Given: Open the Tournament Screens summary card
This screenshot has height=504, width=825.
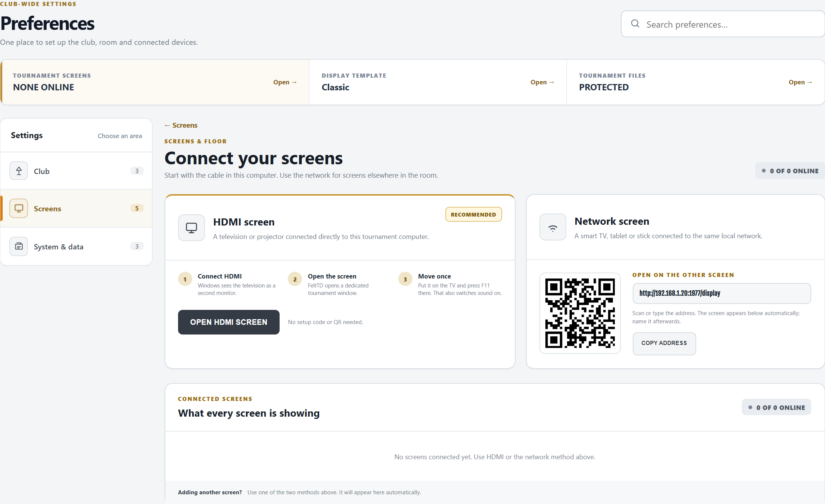Looking at the screenshot, I should (155, 82).
